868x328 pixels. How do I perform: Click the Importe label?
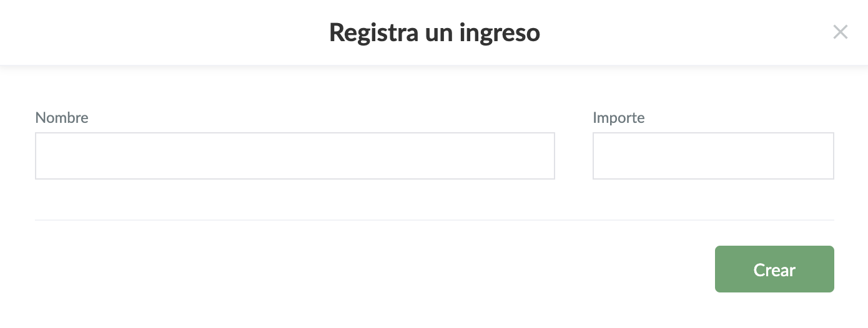618,117
